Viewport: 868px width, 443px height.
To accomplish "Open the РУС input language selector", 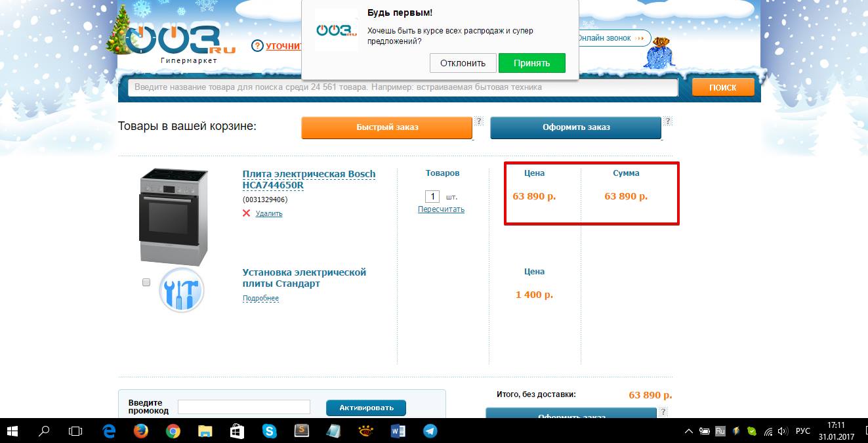I will pos(802,431).
